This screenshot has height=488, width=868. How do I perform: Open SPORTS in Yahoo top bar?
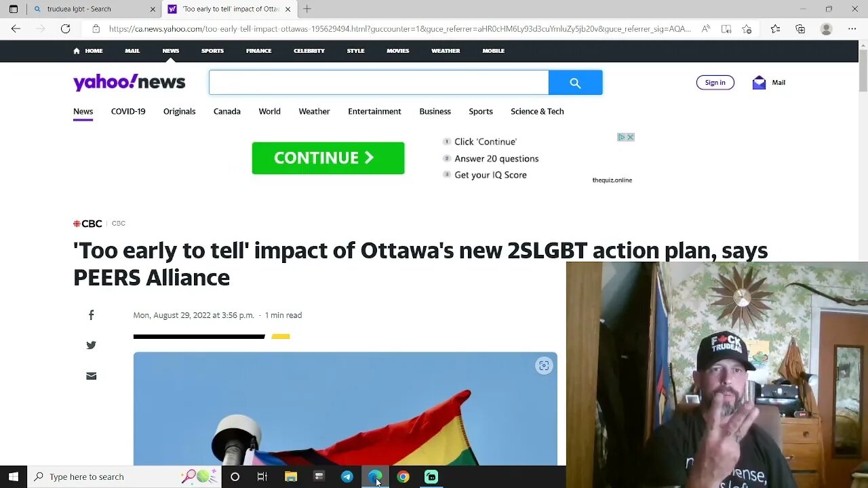212,51
